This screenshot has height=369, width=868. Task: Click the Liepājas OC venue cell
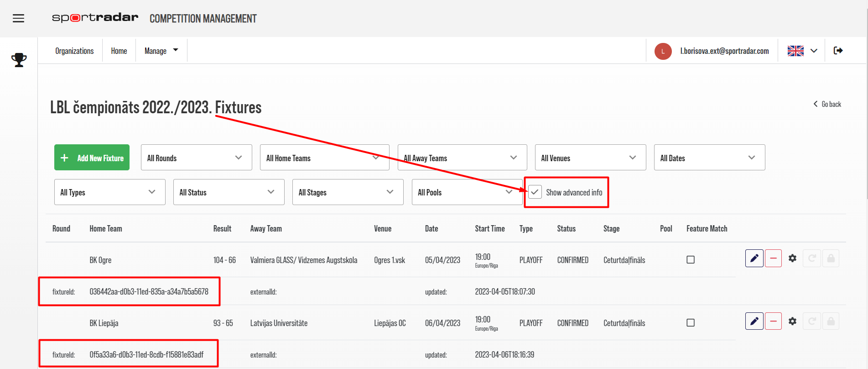pos(390,323)
